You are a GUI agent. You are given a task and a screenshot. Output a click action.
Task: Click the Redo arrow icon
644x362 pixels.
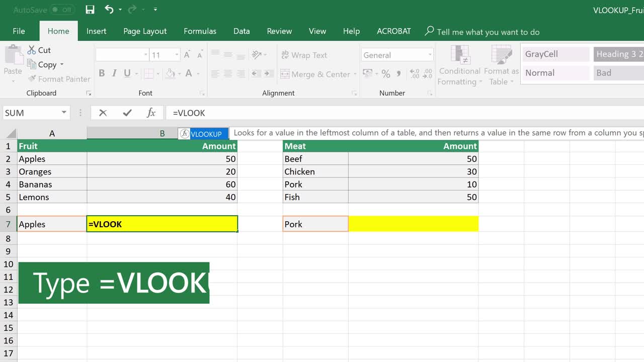[x=132, y=9]
